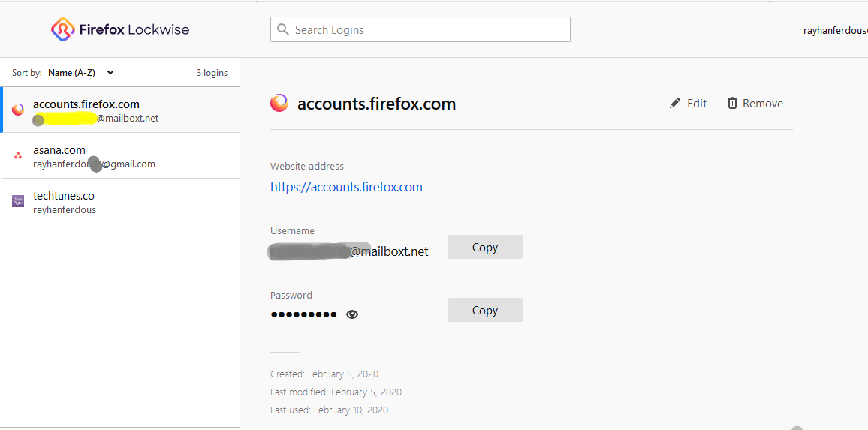Click the Firefox Lockwise logo icon
Viewport: 868px width, 430px height.
[x=62, y=29]
